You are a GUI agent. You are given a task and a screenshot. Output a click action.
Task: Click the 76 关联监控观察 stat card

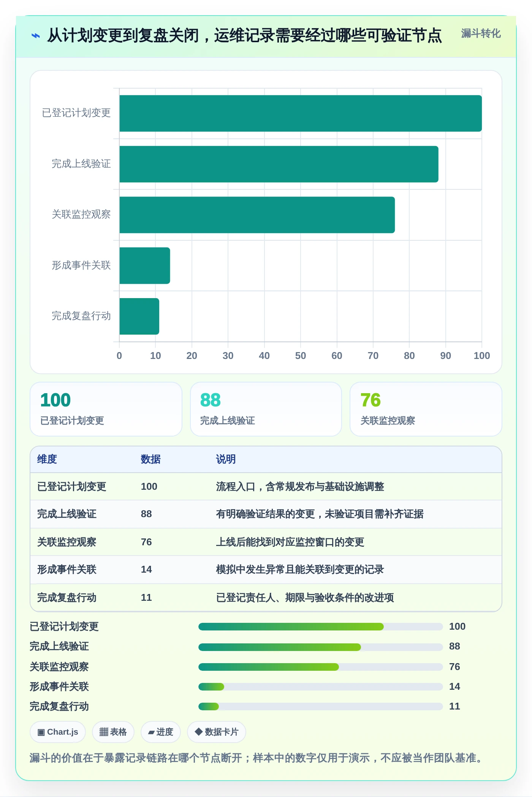point(426,409)
